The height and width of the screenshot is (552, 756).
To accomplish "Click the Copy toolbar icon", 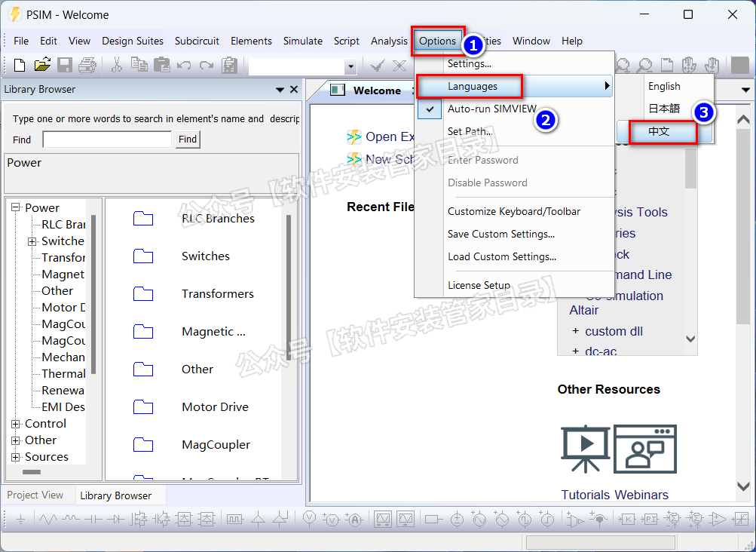I will (139, 65).
